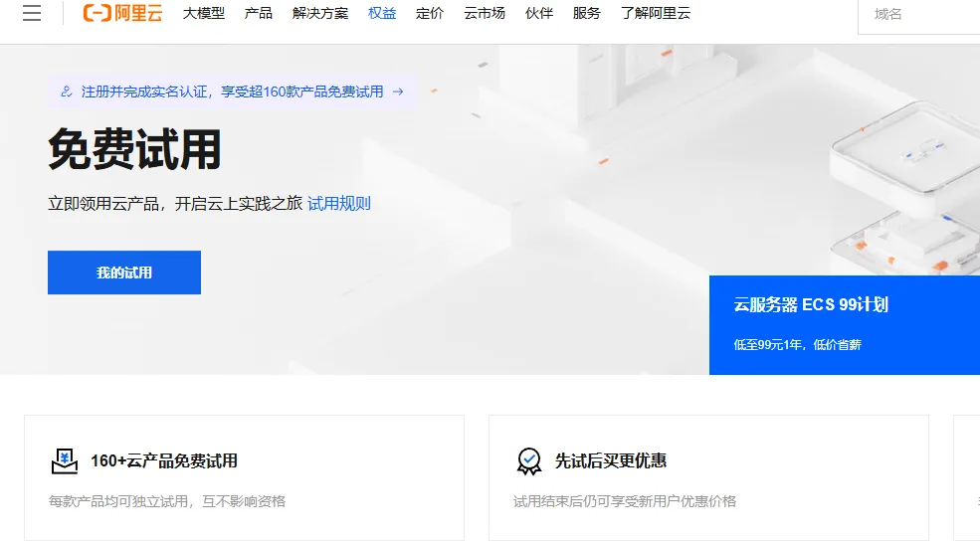Click 每款产品均可独立试用，互不影响资格 text

tap(167, 501)
